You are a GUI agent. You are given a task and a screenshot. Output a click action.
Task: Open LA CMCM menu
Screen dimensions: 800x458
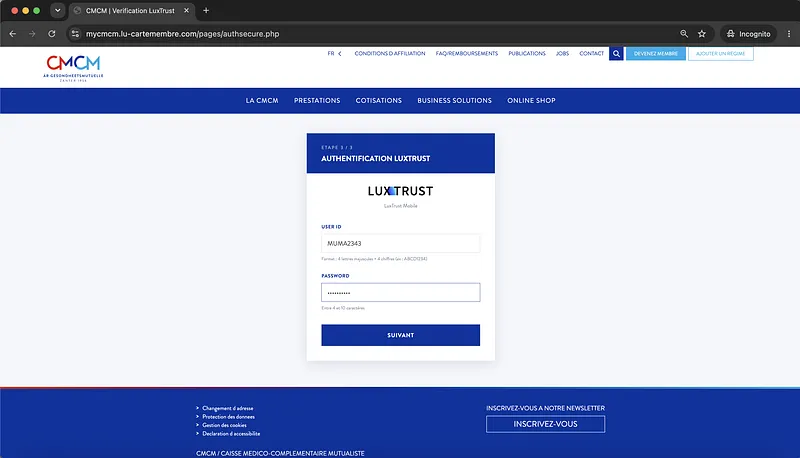tap(262, 100)
